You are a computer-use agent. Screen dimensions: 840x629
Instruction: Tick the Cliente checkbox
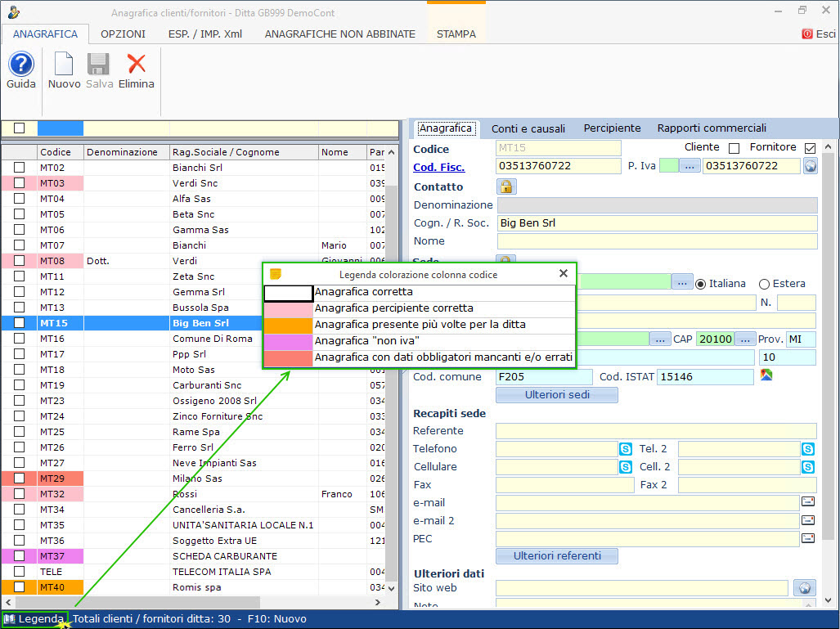734,148
